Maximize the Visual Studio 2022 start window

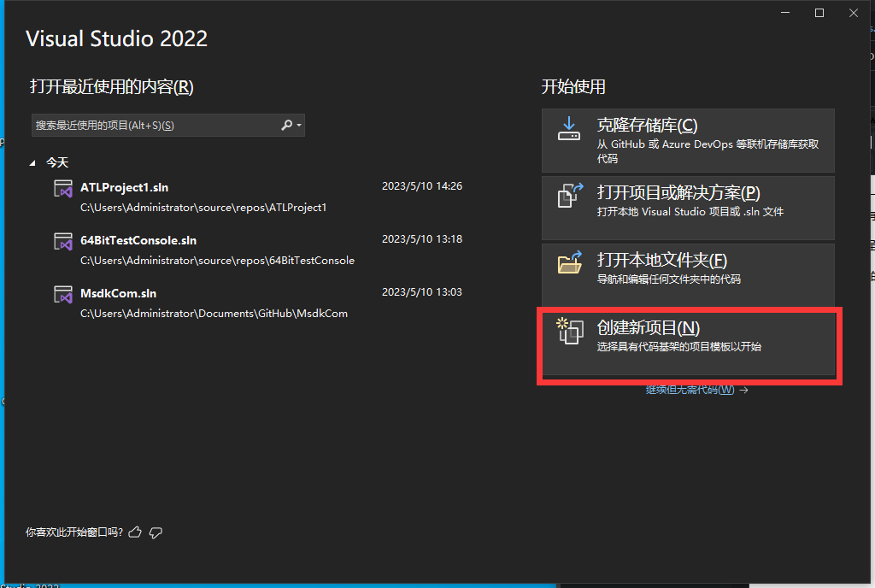coord(819,13)
